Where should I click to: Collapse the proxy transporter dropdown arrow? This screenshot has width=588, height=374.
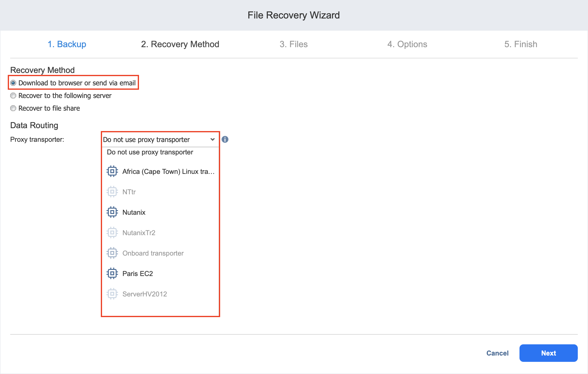[212, 140]
